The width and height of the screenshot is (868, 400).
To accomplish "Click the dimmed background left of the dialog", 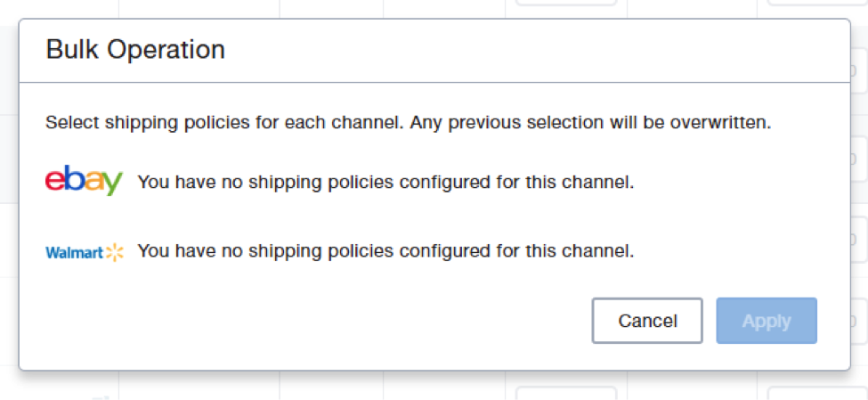I will pyautogui.click(x=9, y=223).
